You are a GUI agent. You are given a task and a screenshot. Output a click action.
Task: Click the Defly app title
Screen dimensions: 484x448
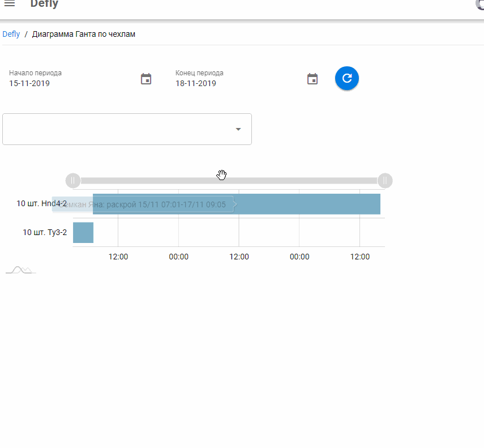(44, 4)
